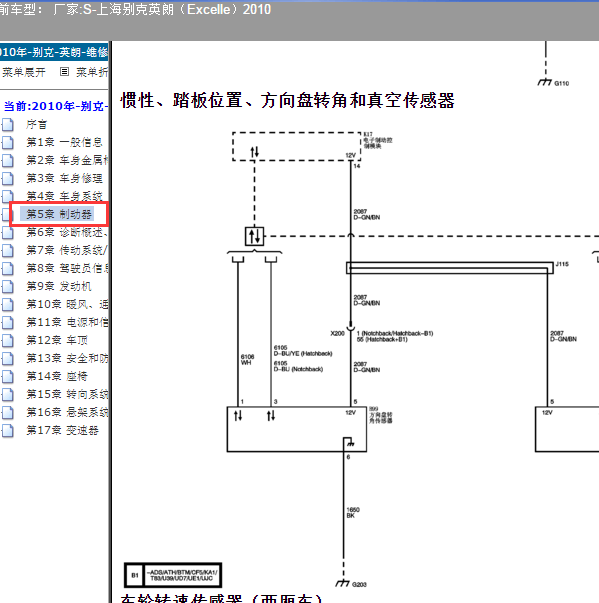Open 第14章 座椅 chapter
This screenshot has width=599, height=603.
click(x=57, y=376)
